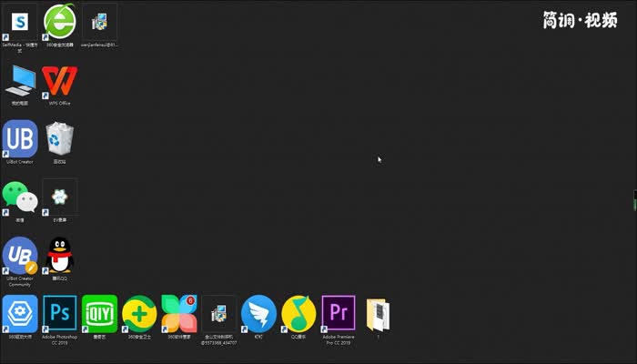Open the SelfMedia desktop shortcut
Viewport: 637px width, 364px height.
click(19, 21)
